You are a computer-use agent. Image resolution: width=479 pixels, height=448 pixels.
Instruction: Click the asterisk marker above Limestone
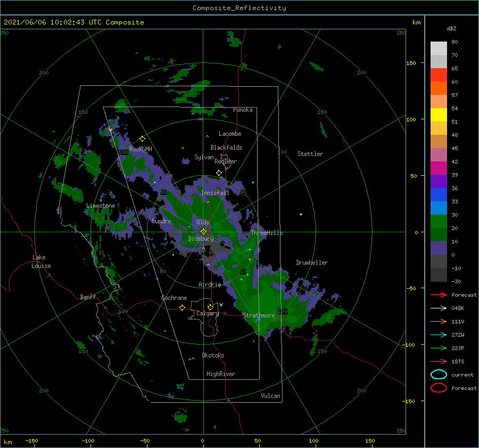pyautogui.click(x=101, y=201)
